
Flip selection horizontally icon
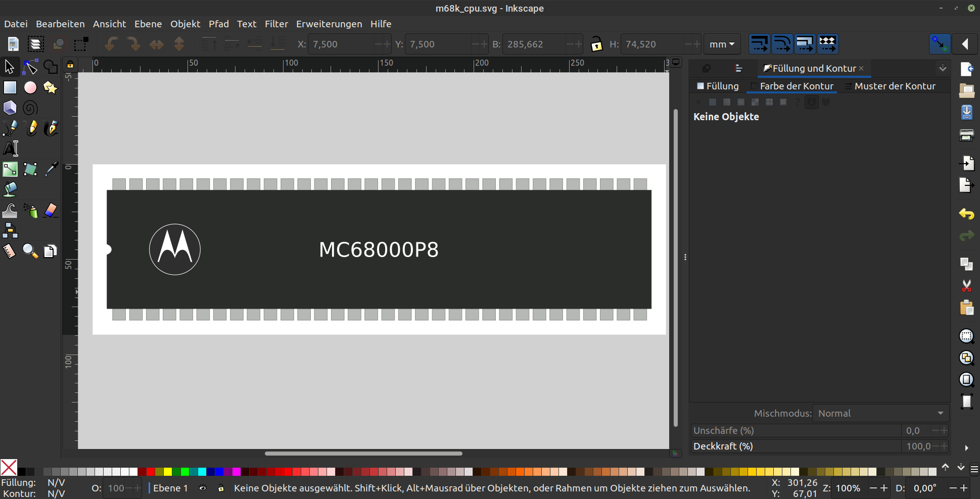pyautogui.click(x=156, y=44)
